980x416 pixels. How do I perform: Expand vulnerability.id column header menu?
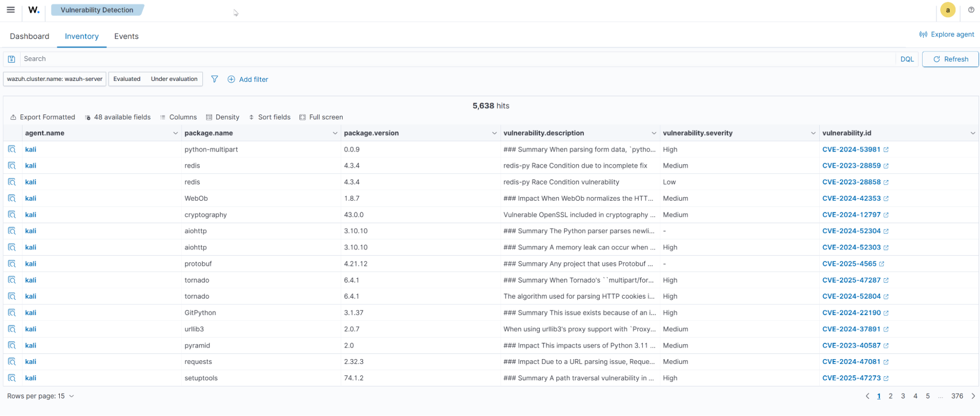(973, 133)
